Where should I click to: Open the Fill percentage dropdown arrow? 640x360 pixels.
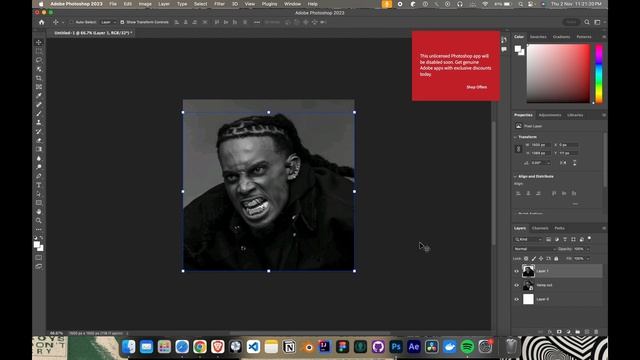(x=588, y=258)
